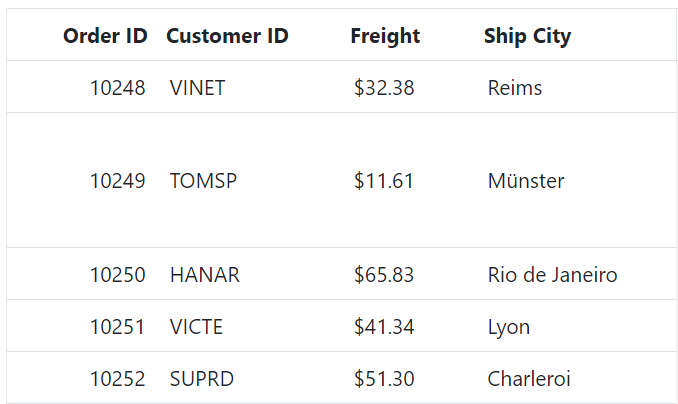
Task: Click the $41.34 freight cell
Action: 384,327
